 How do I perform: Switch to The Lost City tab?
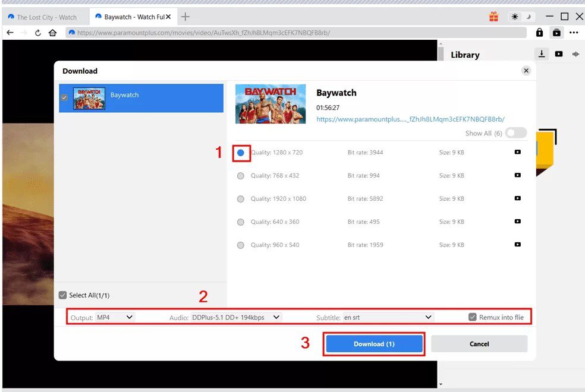[45, 17]
